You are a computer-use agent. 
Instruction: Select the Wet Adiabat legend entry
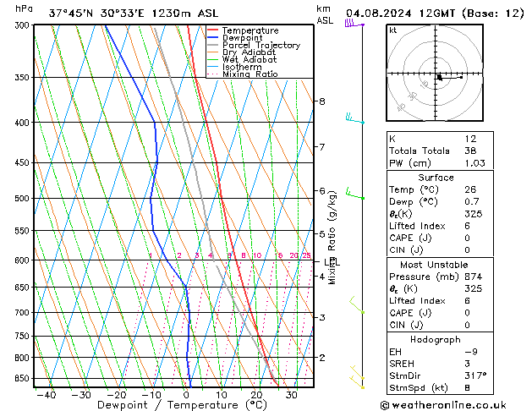pyautogui.click(x=248, y=60)
